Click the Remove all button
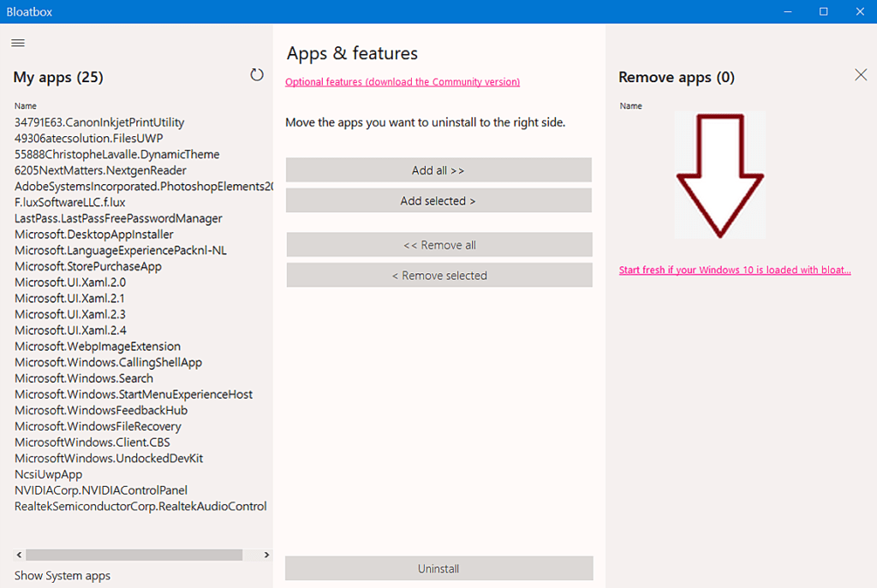Viewport: 877px width, 588px height. (x=439, y=245)
